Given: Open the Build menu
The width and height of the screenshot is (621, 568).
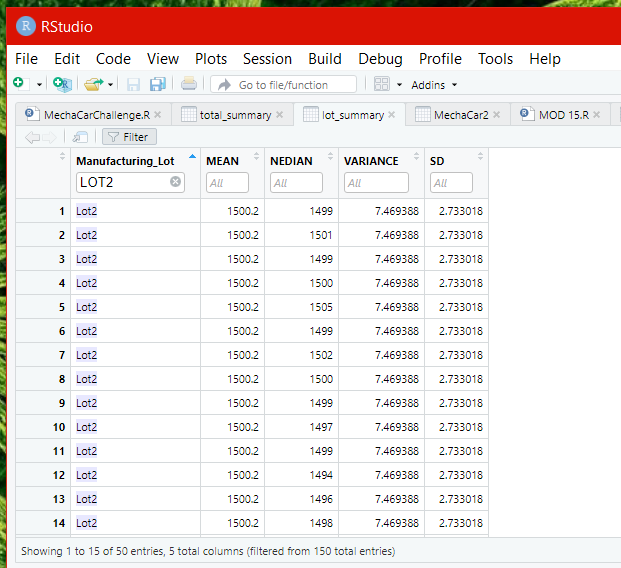Looking at the screenshot, I should [x=325, y=59].
